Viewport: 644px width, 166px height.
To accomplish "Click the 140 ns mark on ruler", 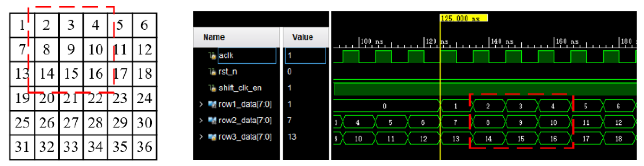I will tap(489, 42).
